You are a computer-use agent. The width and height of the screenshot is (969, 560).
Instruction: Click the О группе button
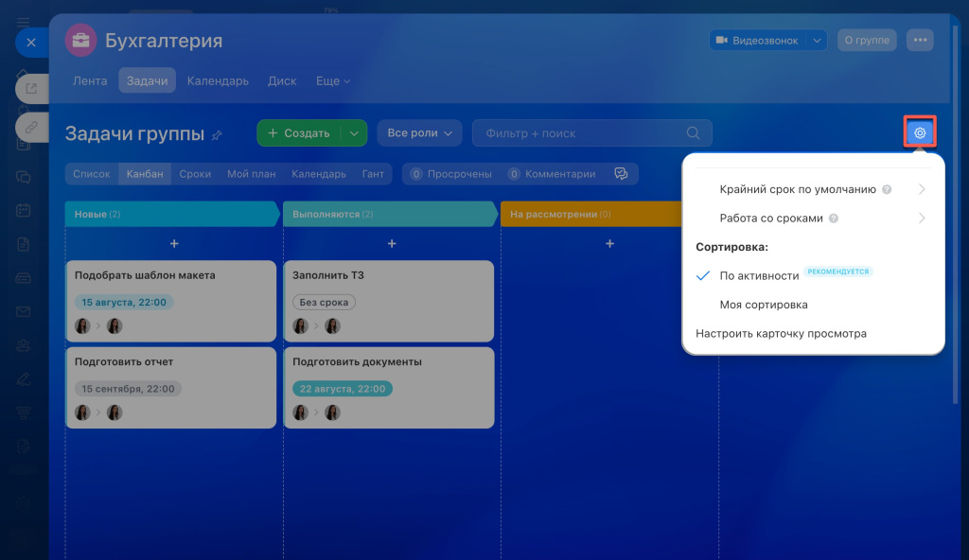[x=867, y=40]
